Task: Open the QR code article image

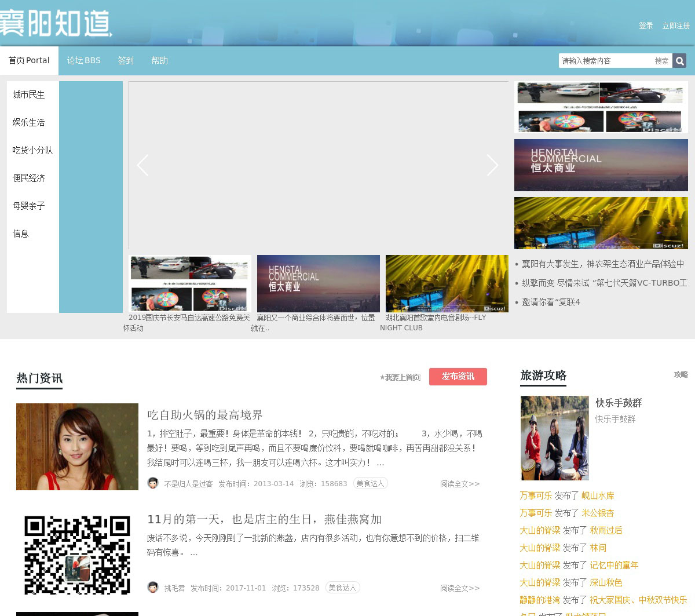Action: (x=77, y=555)
